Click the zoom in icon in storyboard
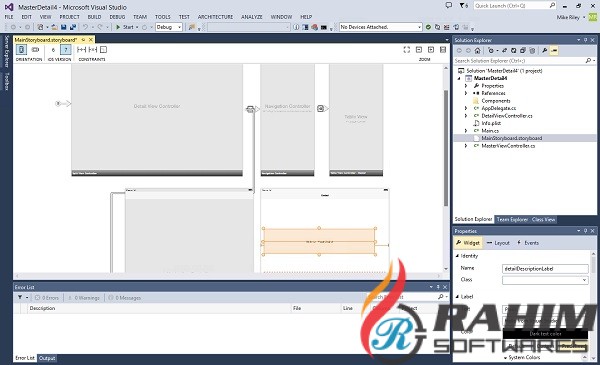 [x=431, y=50]
